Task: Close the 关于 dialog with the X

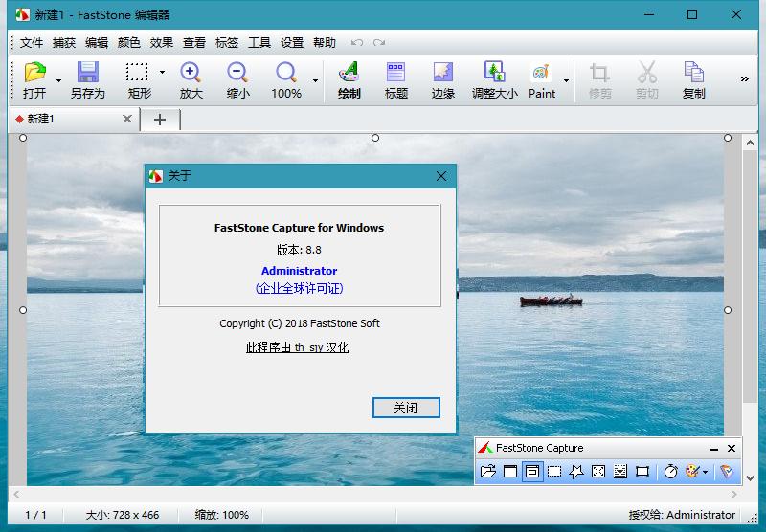Action: tap(441, 176)
